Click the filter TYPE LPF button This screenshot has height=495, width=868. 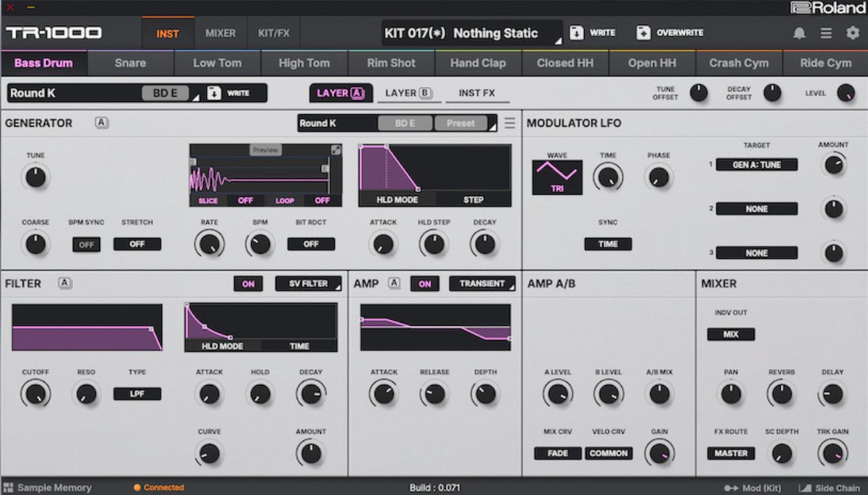pos(137,393)
